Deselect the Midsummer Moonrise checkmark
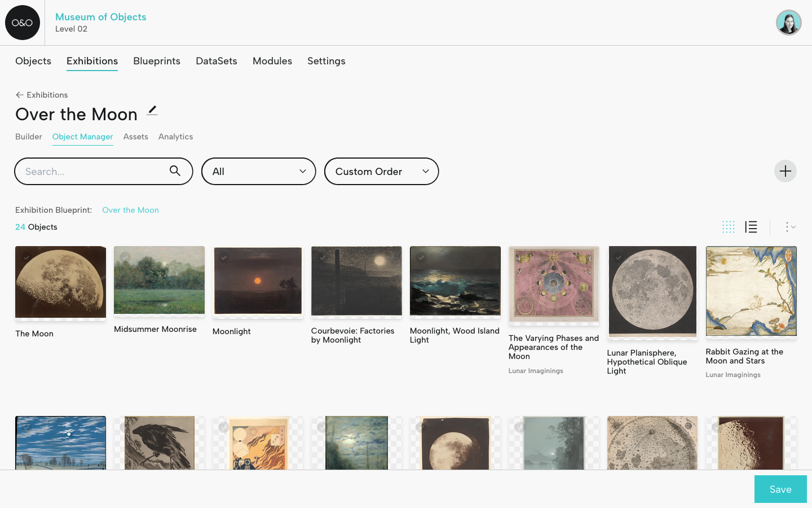The image size is (812, 508). [125, 258]
